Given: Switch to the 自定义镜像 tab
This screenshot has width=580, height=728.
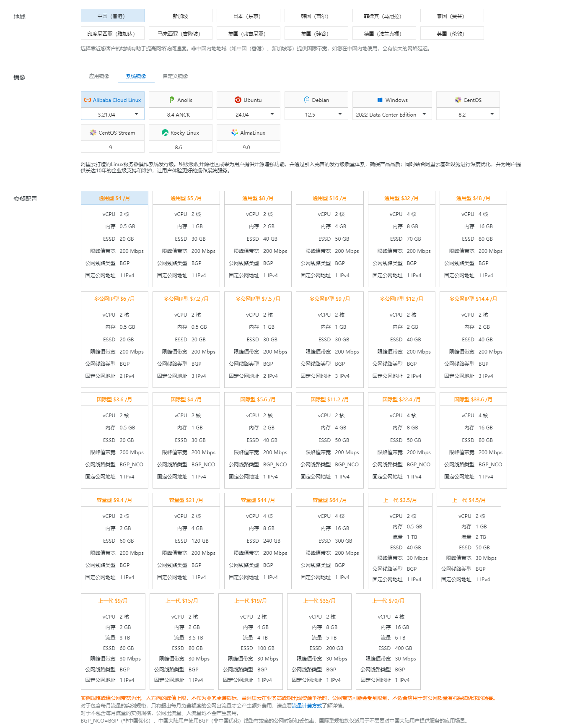Looking at the screenshot, I should 175,76.
